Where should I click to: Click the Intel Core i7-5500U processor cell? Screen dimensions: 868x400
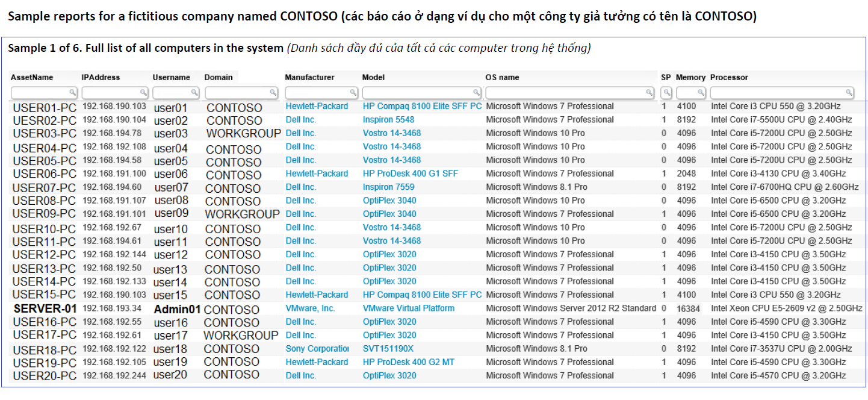point(781,119)
